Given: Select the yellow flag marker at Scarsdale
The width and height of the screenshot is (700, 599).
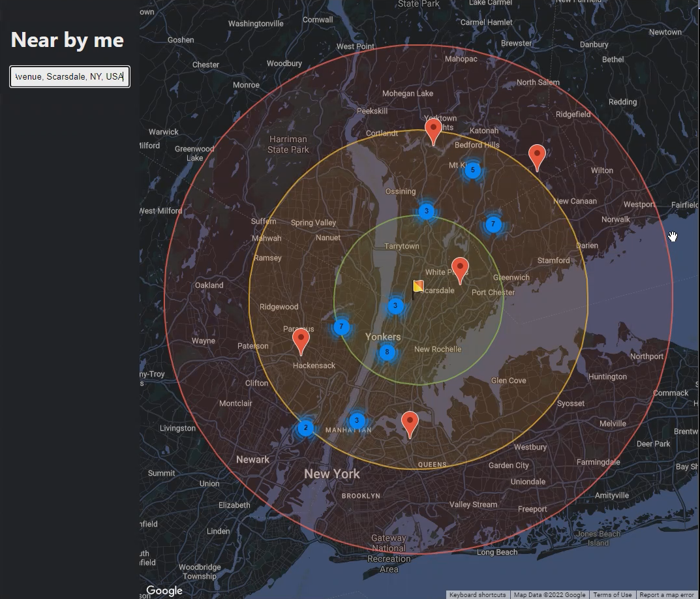Looking at the screenshot, I should pyautogui.click(x=418, y=288).
